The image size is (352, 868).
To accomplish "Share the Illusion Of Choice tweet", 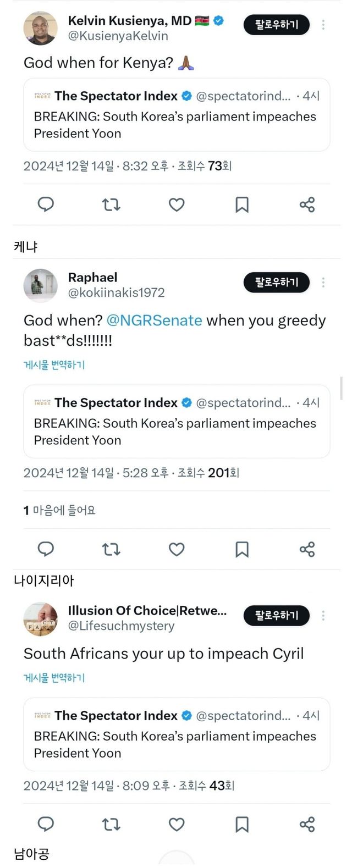I will coord(307,824).
